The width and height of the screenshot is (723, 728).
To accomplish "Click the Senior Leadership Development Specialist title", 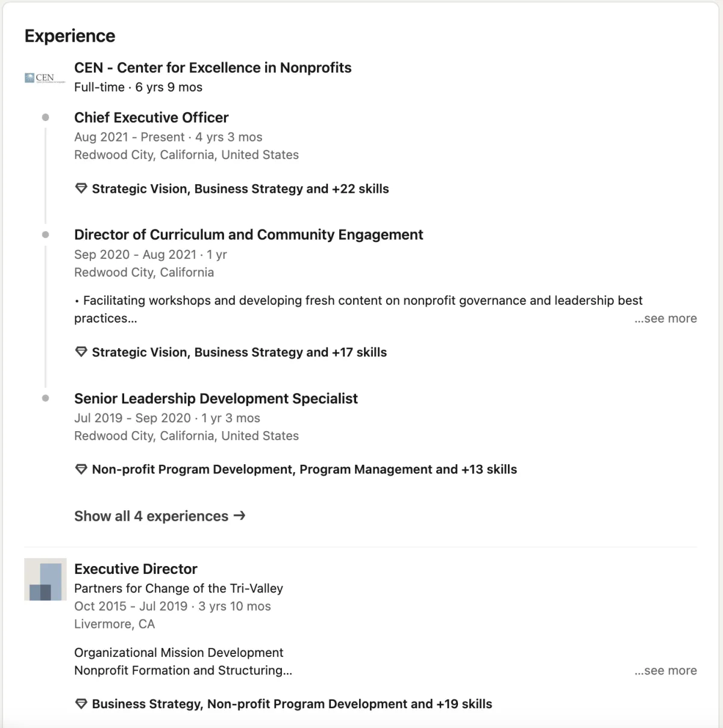I will 216,399.
